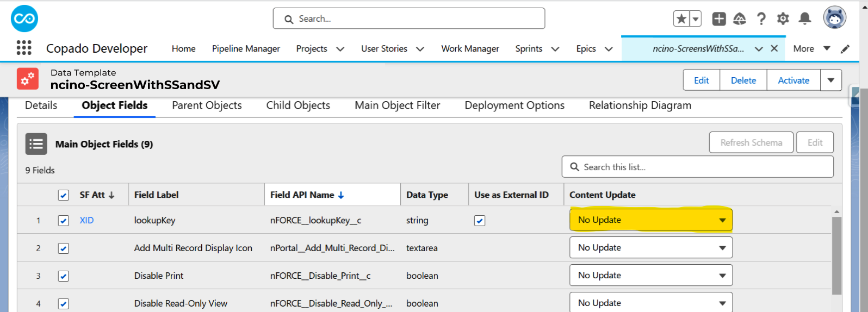The image size is (868, 312).
Task: Toggle the select-all checkbox in header
Action: pos(64,195)
